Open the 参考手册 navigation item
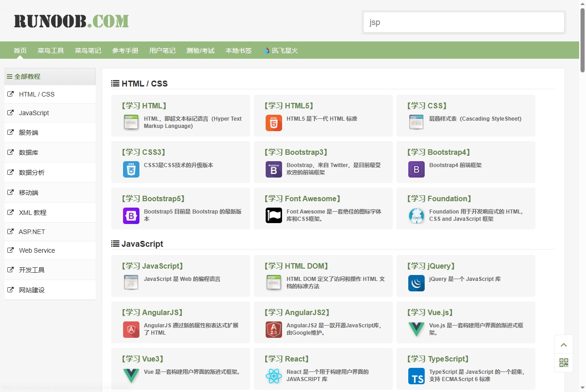Screen dimensions: 586x392 (125, 51)
